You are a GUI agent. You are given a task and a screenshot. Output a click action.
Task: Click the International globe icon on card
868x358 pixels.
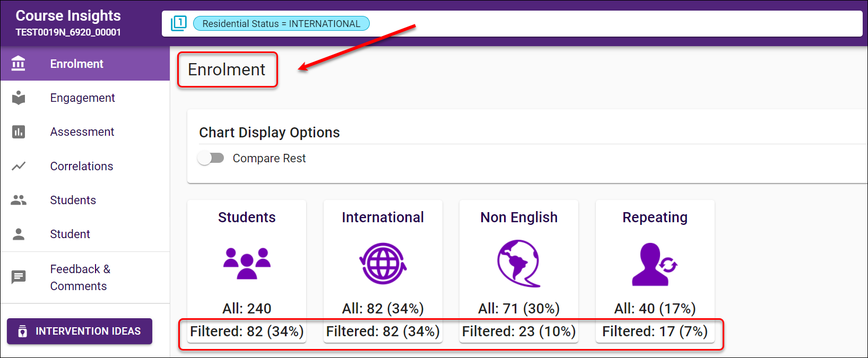(x=383, y=263)
